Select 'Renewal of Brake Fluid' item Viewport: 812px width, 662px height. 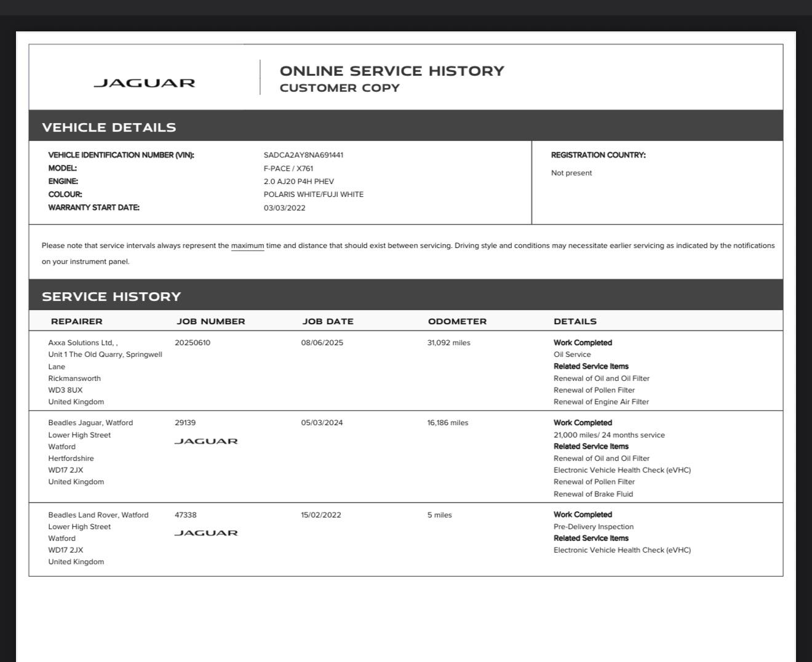(x=593, y=494)
